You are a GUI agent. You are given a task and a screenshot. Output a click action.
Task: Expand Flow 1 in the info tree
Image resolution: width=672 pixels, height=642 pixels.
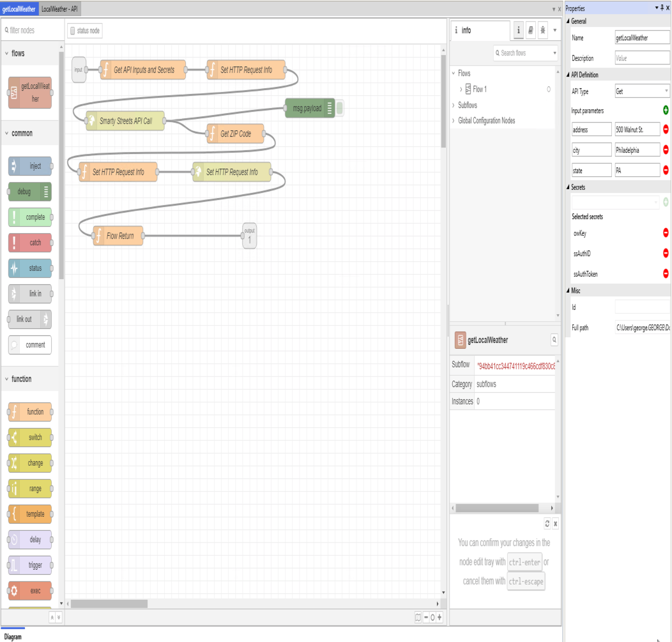[x=461, y=89]
